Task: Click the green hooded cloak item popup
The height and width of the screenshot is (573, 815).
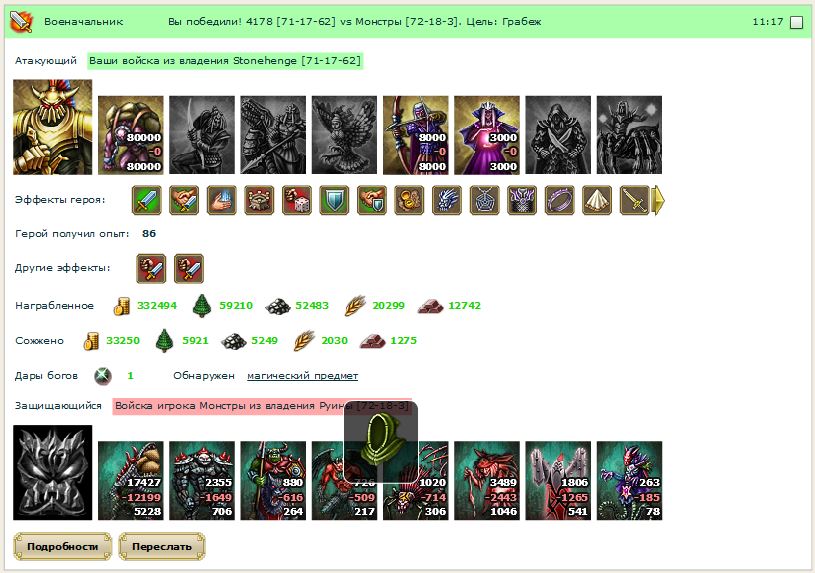Action: [381, 441]
